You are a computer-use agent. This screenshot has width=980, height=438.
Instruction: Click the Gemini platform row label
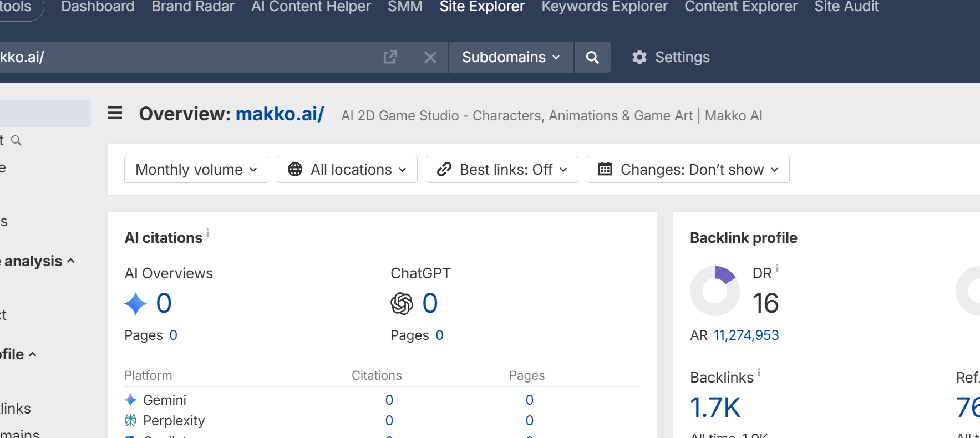pyautogui.click(x=165, y=400)
